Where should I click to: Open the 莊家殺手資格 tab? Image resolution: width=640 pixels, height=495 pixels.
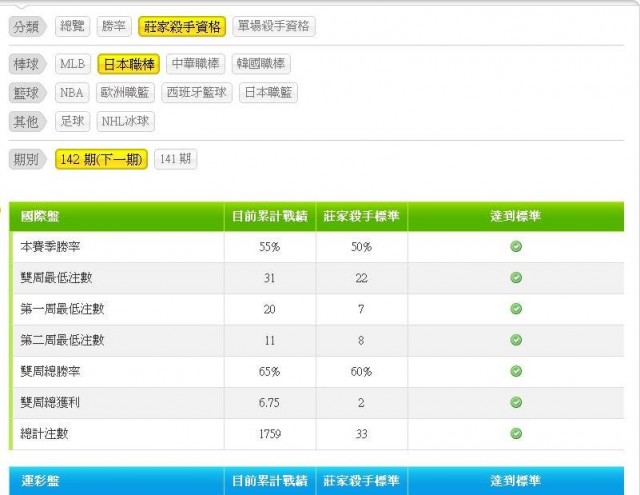tap(182, 26)
